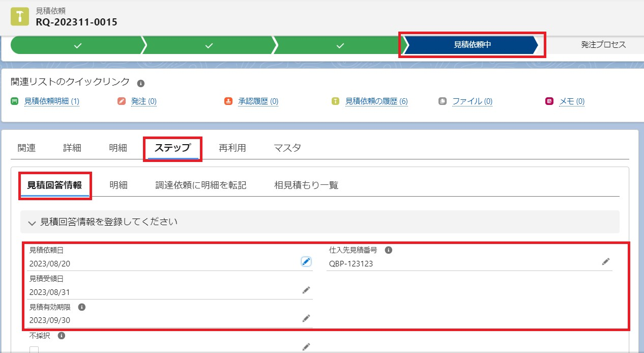Edit 見積有効期限 with the pencil icon
The width and height of the screenshot is (644, 353).
tap(306, 318)
